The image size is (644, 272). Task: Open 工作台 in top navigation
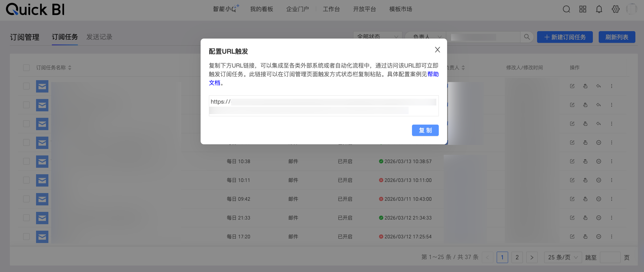click(331, 9)
